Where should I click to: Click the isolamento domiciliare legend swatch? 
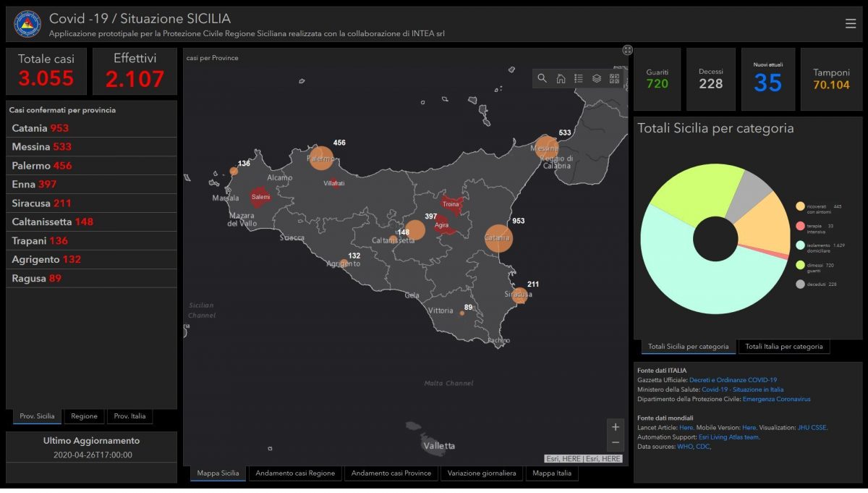point(800,245)
